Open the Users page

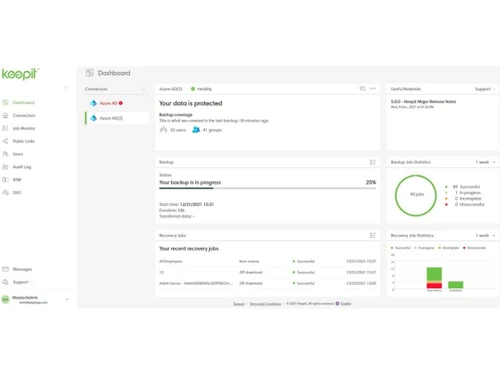(18, 154)
